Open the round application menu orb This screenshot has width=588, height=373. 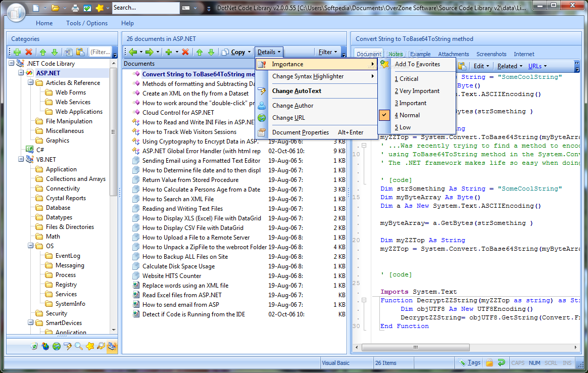[x=16, y=12]
